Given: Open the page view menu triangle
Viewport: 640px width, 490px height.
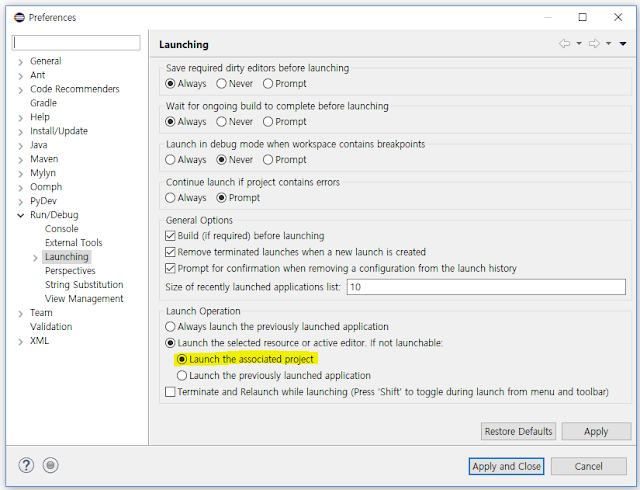Looking at the screenshot, I should click(x=623, y=43).
